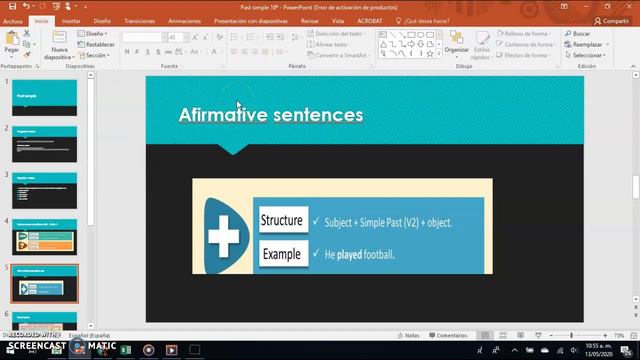
Task: Select slide 4 thumbnail
Action: tap(44, 237)
